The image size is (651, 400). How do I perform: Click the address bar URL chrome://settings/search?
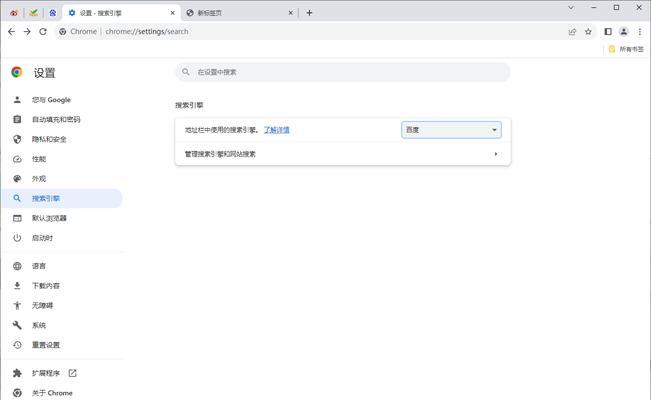pyautogui.click(x=147, y=32)
